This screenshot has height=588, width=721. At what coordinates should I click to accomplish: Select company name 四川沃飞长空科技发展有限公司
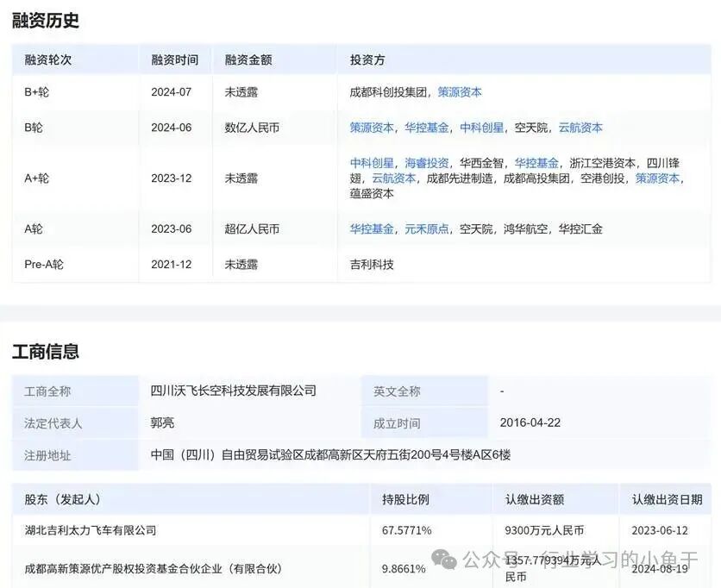click(x=234, y=391)
